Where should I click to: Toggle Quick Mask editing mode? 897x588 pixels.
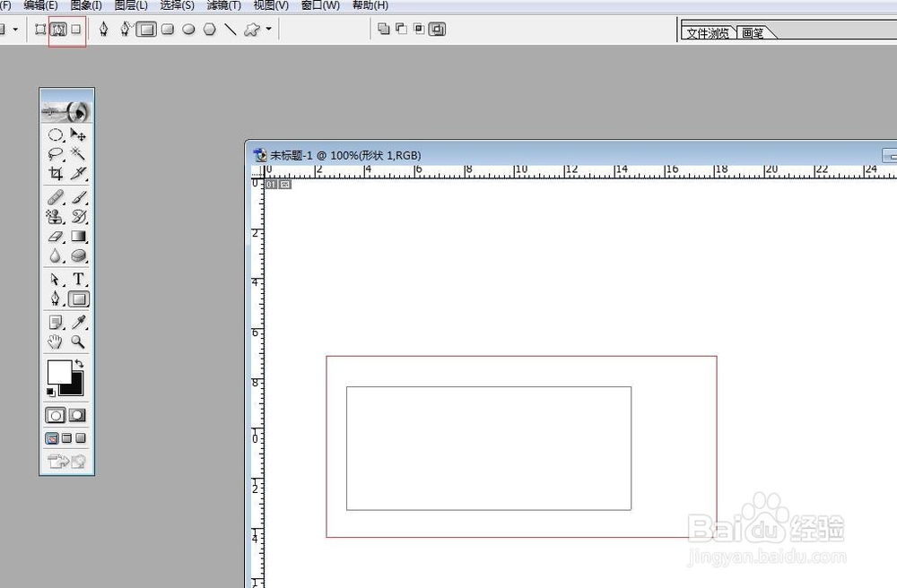click(76, 415)
